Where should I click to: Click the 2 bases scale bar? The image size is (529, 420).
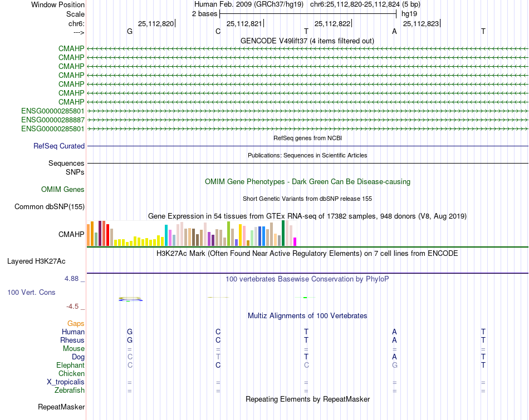tap(308, 14)
